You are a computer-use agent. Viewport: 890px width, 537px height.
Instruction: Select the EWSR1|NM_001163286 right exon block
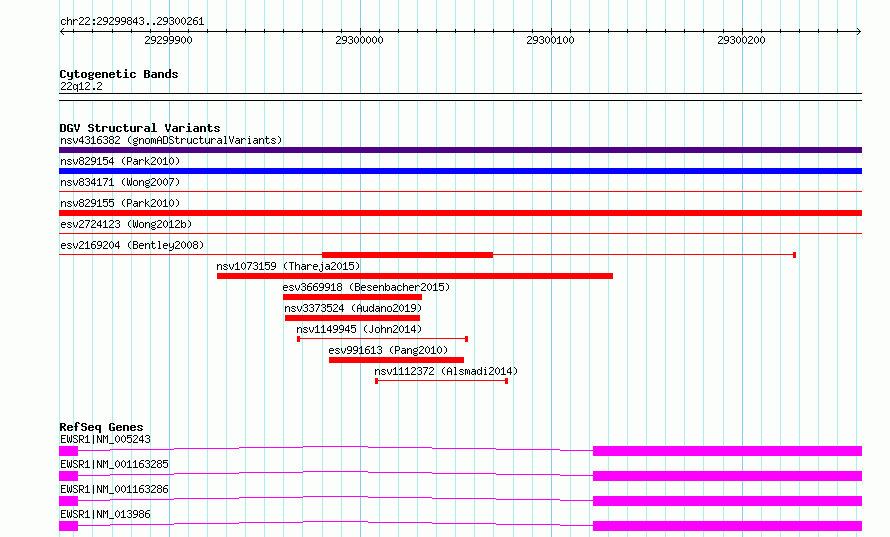pos(728,501)
